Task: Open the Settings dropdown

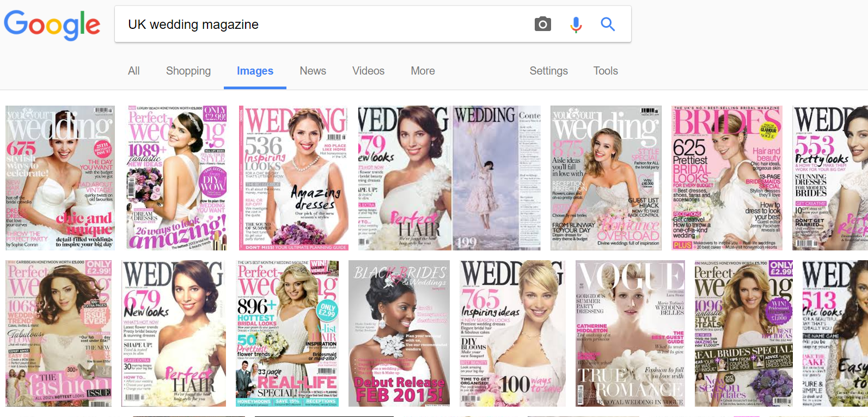Action: tap(548, 71)
